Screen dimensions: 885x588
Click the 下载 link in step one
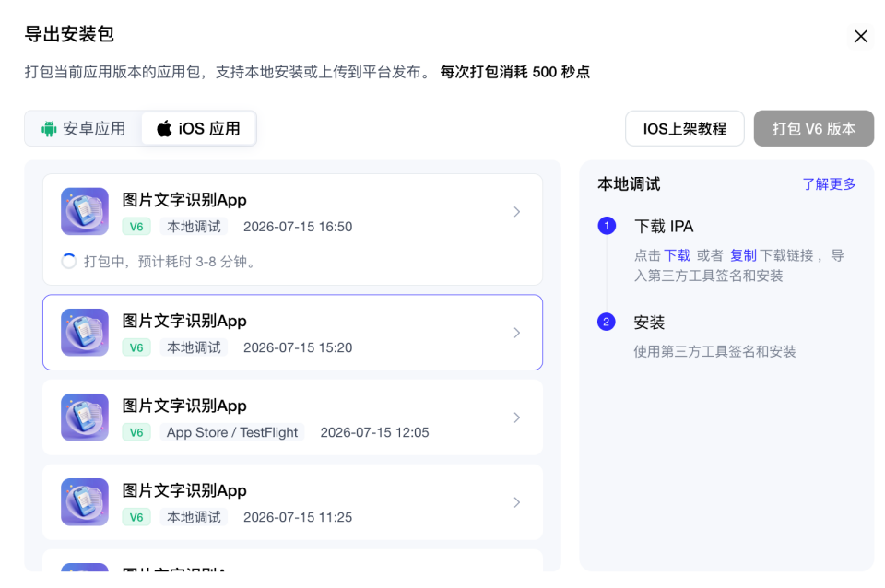pos(677,255)
